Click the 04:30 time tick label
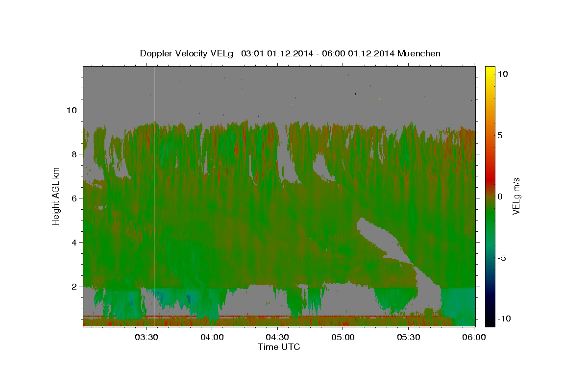This screenshot has height=392, width=588. (278, 337)
